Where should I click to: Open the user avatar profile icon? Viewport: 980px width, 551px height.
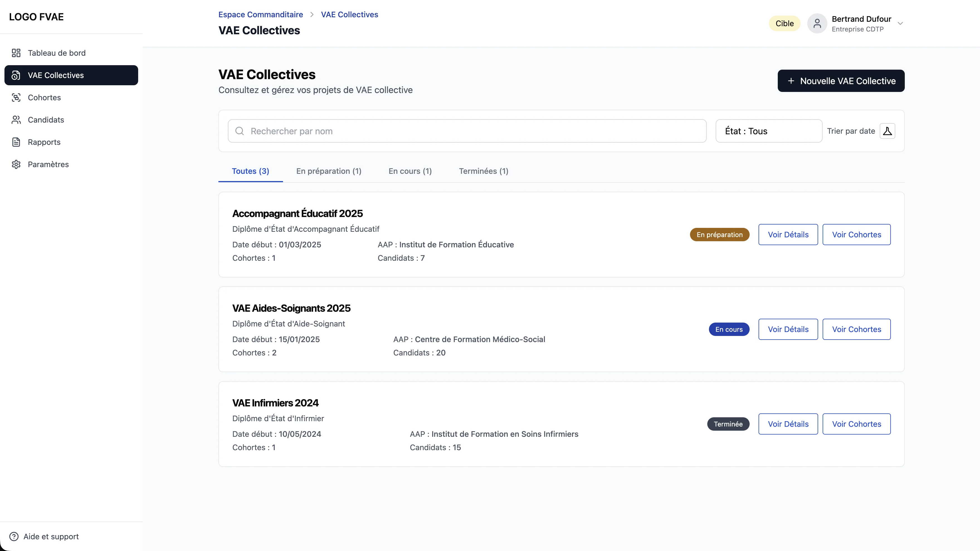817,23
